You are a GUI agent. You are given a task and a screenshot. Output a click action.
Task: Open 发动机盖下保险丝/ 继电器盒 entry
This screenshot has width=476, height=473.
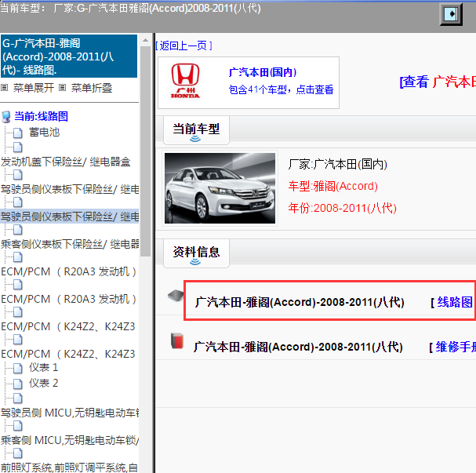point(66,162)
